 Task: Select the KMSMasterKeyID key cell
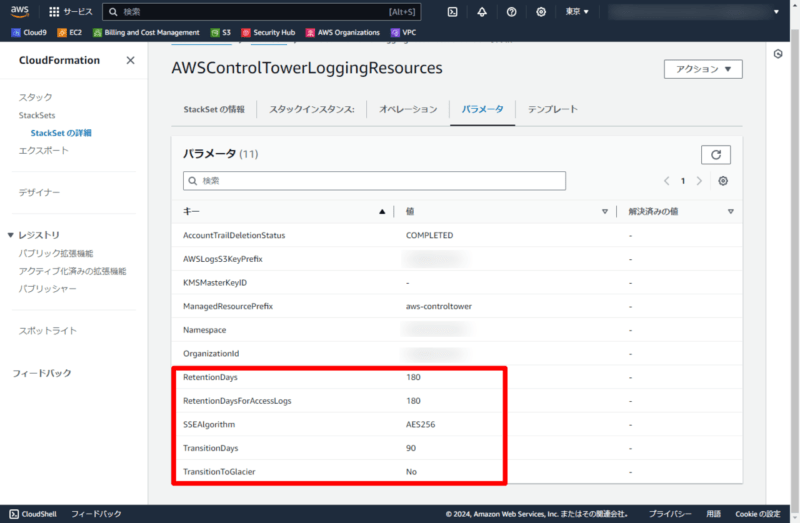pos(215,283)
